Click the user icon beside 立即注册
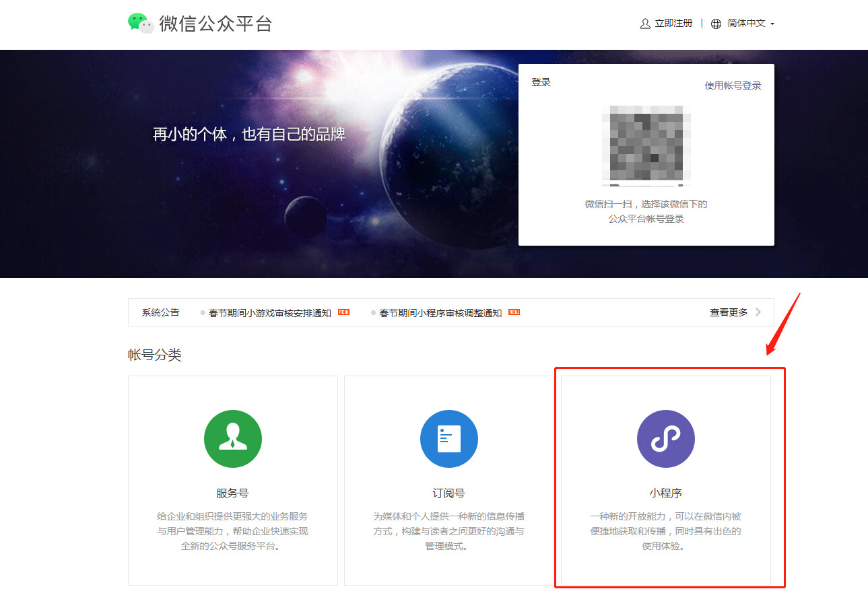The width and height of the screenshot is (868, 591). 645,24
